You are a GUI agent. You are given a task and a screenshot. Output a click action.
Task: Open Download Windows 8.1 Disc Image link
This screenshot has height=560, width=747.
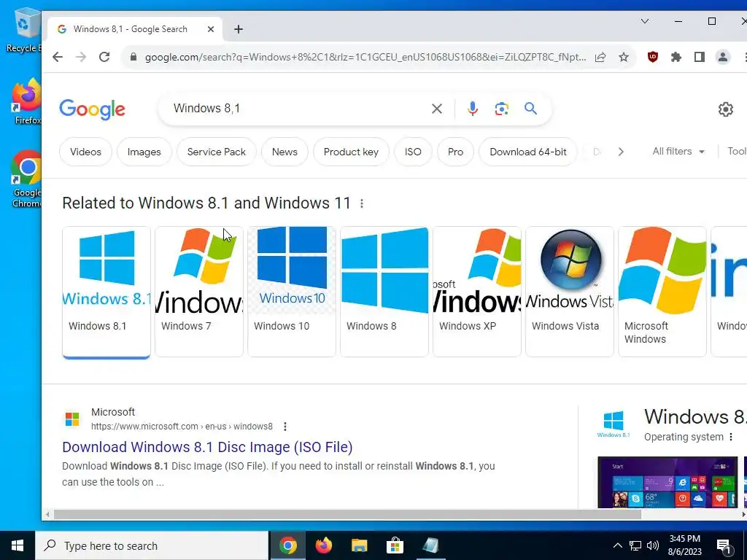pyautogui.click(x=207, y=447)
